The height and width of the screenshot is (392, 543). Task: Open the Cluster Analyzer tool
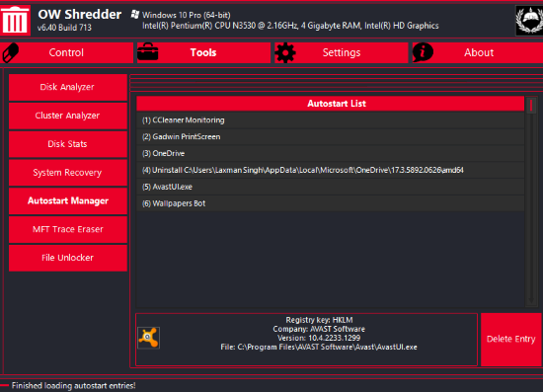[68, 116]
